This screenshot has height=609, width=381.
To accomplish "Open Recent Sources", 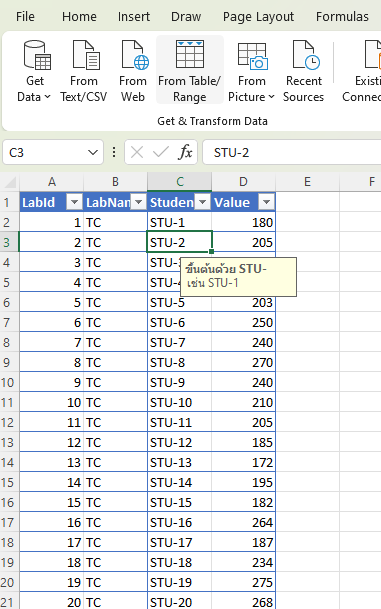I will pos(303,71).
